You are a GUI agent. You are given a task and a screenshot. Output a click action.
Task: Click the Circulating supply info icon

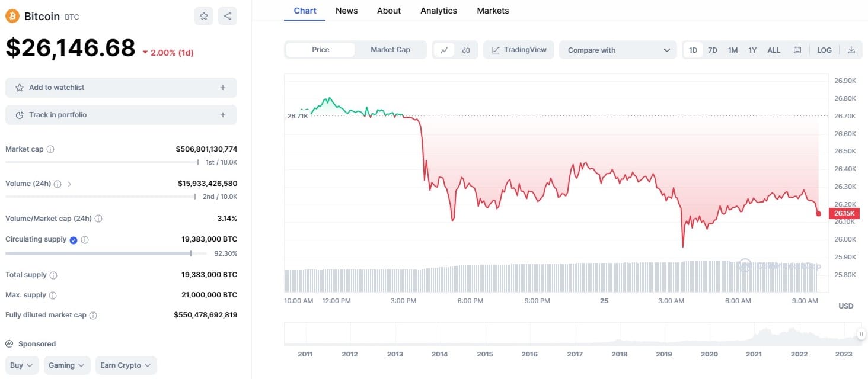85,240
